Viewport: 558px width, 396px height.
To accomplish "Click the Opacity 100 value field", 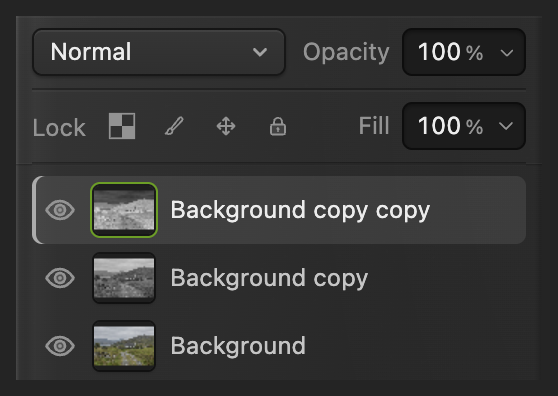I will (464, 52).
